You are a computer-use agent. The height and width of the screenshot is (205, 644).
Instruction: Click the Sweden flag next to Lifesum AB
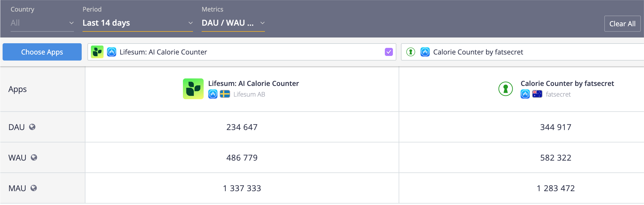pos(225,94)
